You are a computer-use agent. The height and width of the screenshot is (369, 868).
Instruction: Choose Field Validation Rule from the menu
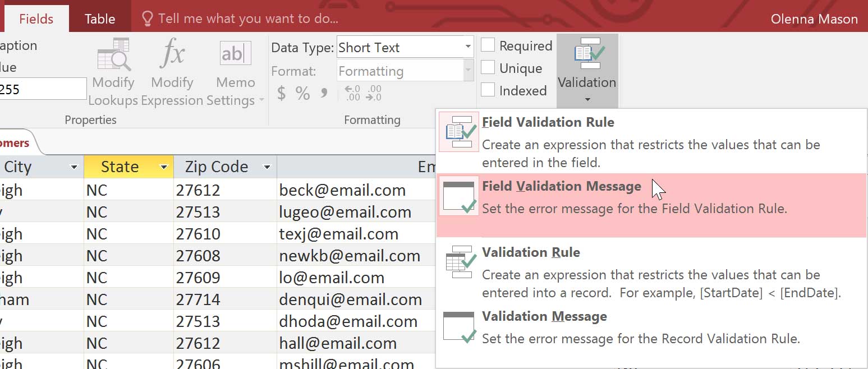click(x=548, y=122)
